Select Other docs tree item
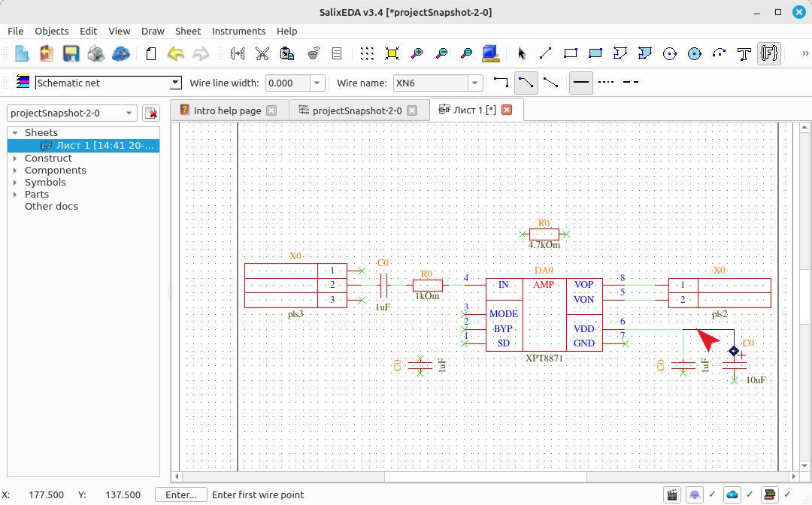 [51, 206]
